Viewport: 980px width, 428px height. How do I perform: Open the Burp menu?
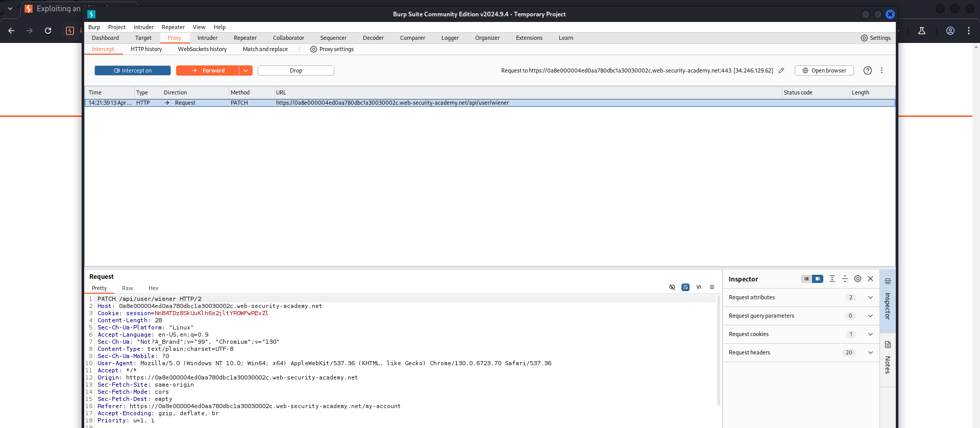(x=94, y=27)
